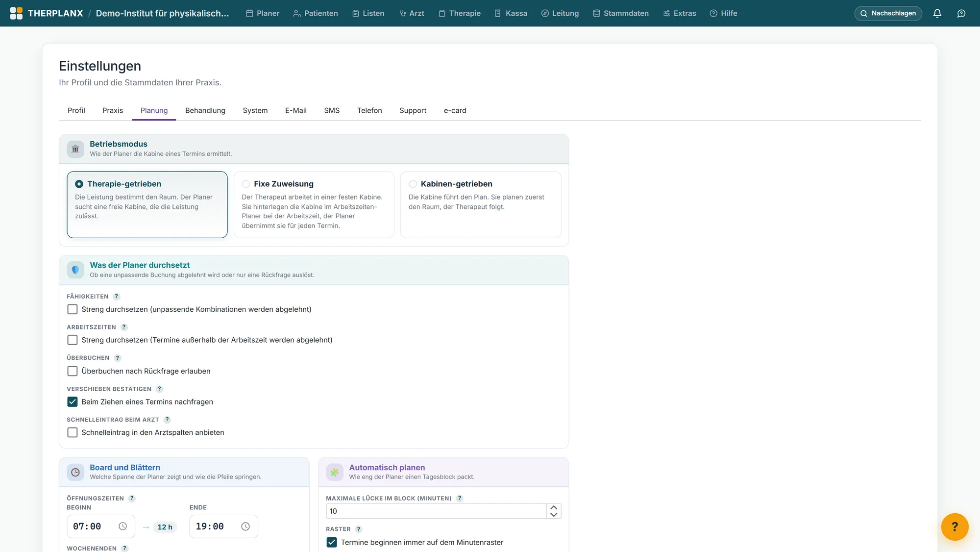
Task: Switch to the e-card tab
Action: [x=455, y=110]
